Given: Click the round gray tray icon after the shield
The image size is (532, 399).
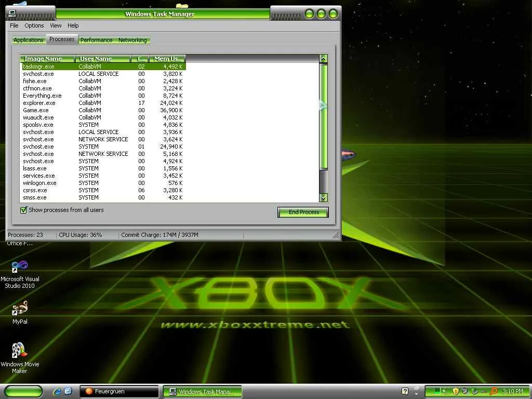Looking at the screenshot, I should pos(465,391).
